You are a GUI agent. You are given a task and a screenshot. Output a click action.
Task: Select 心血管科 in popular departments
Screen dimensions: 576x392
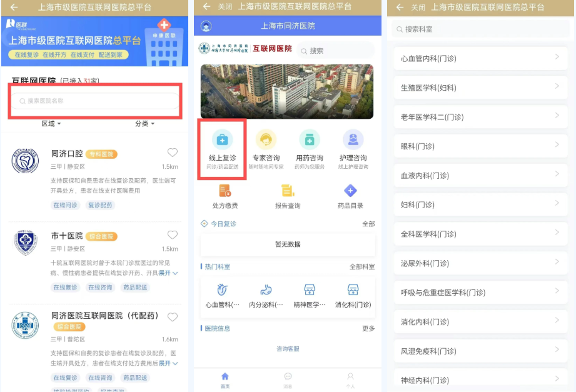pos(222,296)
